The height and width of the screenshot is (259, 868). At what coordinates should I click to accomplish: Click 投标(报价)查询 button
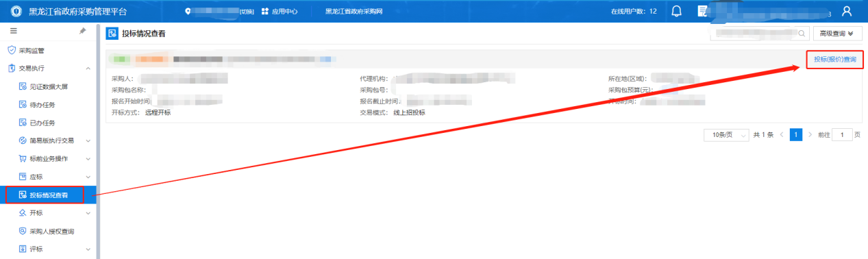click(834, 60)
